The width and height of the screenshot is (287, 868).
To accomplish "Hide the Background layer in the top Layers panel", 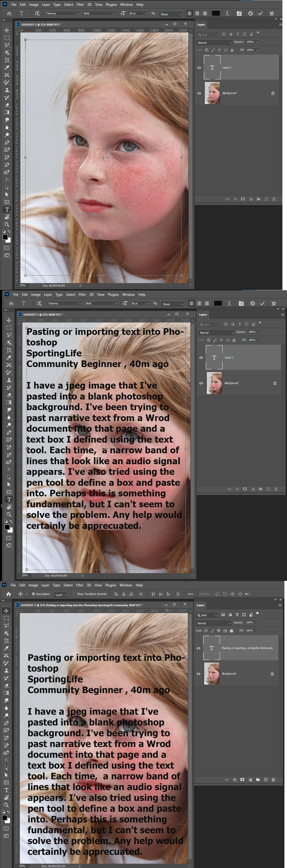I will tap(199, 93).
